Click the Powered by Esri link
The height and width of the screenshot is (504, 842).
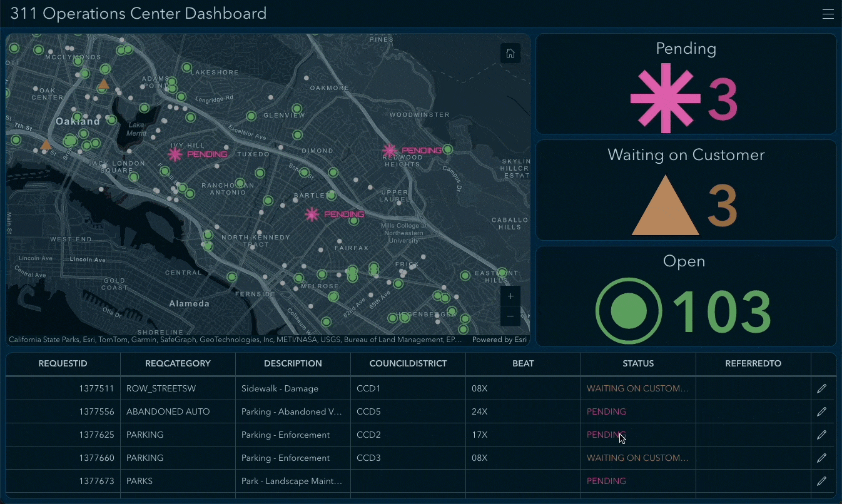point(500,340)
